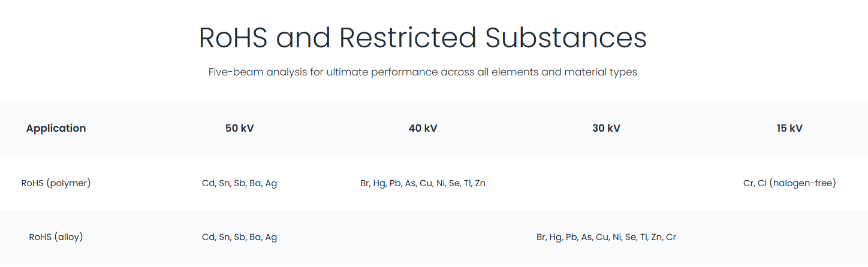Click the empty 30 kV cell for polymer
Image resolution: width=868 pixels, height=267 pixels.
click(x=606, y=183)
